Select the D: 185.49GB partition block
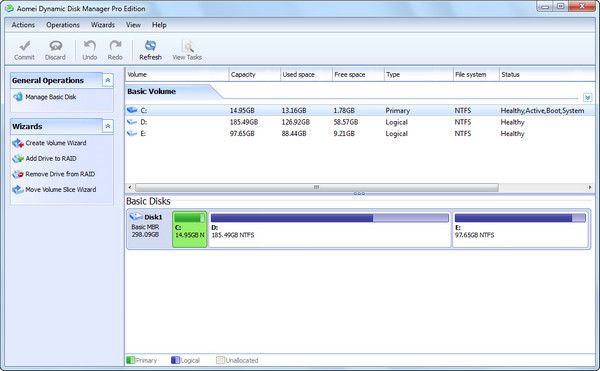The height and width of the screenshot is (371, 600). pyautogui.click(x=329, y=229)
